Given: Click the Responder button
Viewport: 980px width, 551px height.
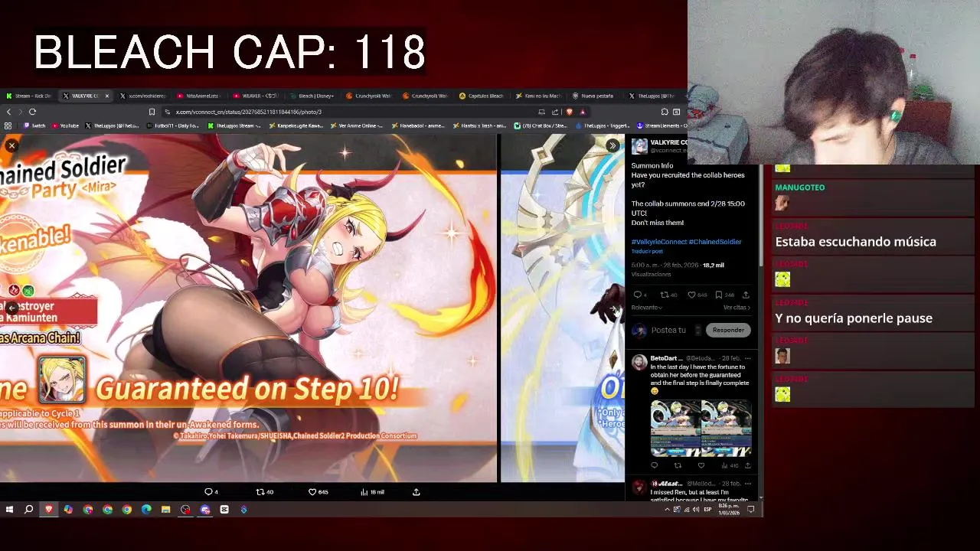Looking at the screenshot, I should click(x=728, y=330).
